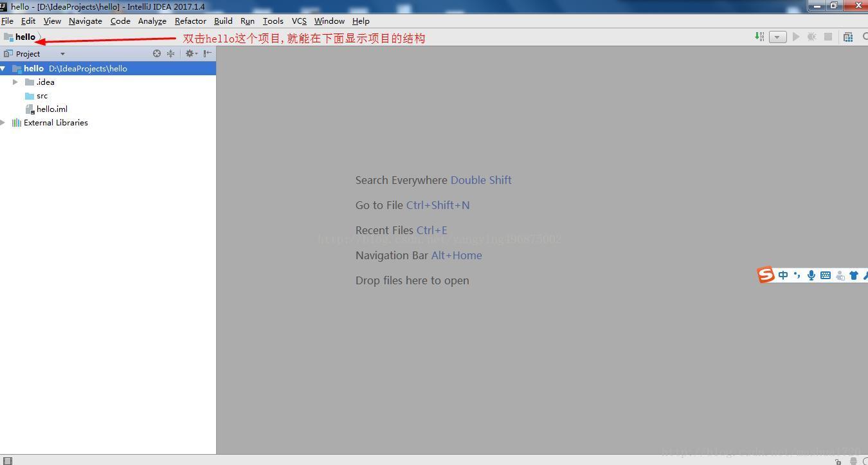Select hello.iml in the Project tree
868x465 pixels.
point(50,109)
